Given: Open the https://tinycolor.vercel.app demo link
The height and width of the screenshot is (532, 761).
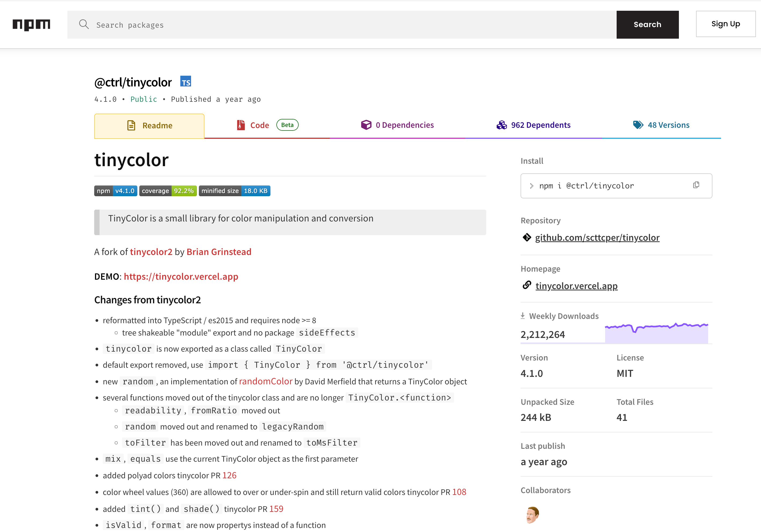Looking at the screenshot, I should [181, 276].
